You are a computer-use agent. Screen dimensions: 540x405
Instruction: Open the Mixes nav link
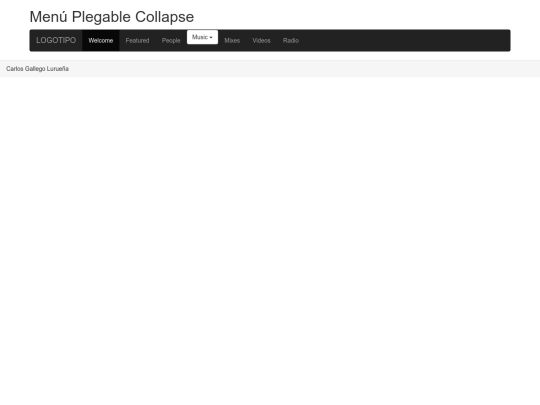[x=232, y=40]
